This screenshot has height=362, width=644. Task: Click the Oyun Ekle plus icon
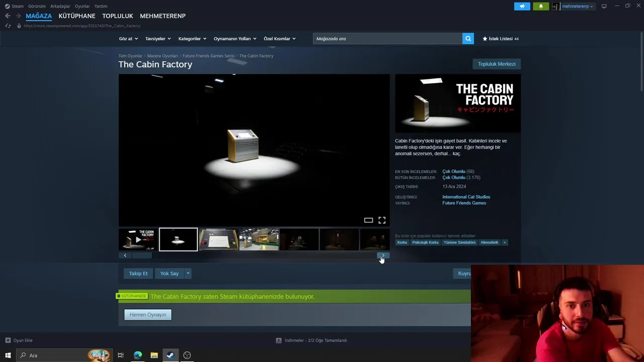[8, 340]
